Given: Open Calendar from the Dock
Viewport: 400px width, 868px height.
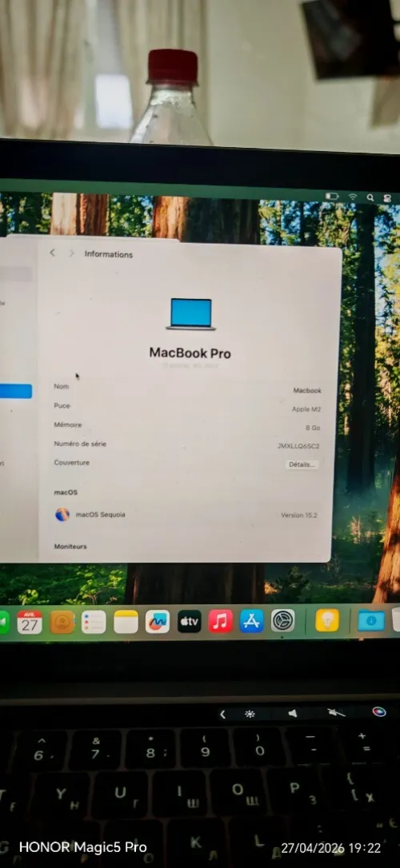Looking at the screenshot, I should click(x=30, y=622).
